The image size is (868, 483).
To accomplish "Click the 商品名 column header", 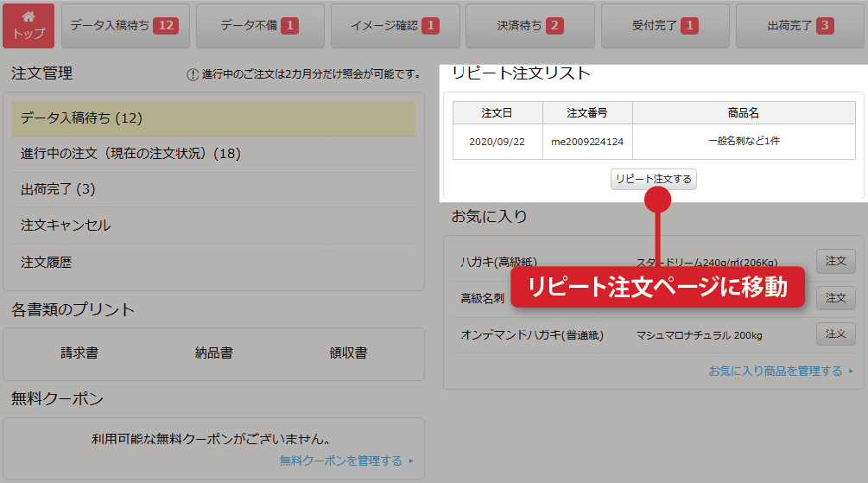I will (744, 113).
